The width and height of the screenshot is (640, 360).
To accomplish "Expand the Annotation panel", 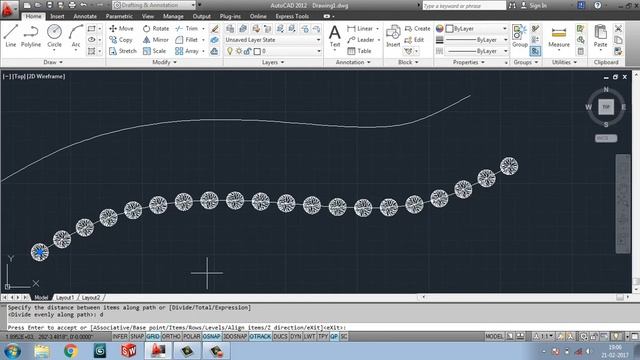I will point(353,62).
